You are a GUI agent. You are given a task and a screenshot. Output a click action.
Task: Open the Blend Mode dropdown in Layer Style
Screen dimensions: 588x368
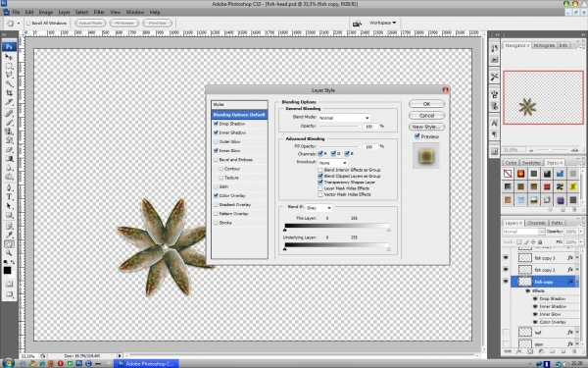click(x=344, y=118)
